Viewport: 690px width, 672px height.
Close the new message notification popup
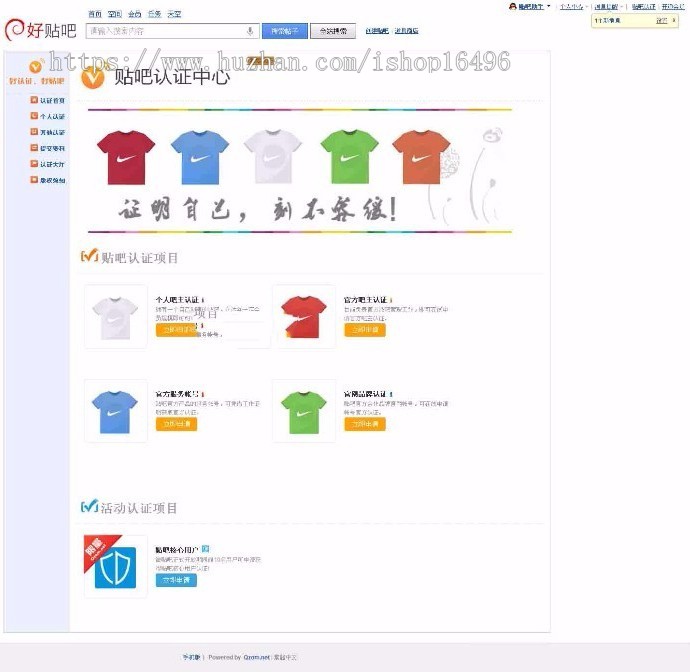674,20
